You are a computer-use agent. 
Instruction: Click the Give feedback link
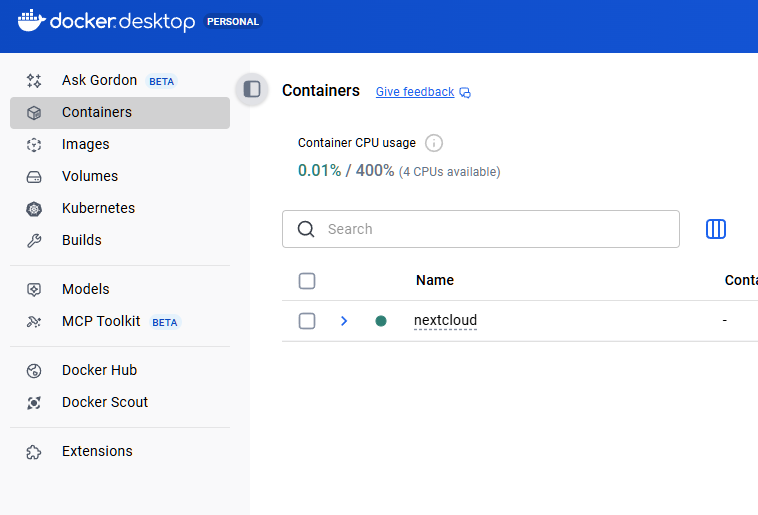[415, 92]
